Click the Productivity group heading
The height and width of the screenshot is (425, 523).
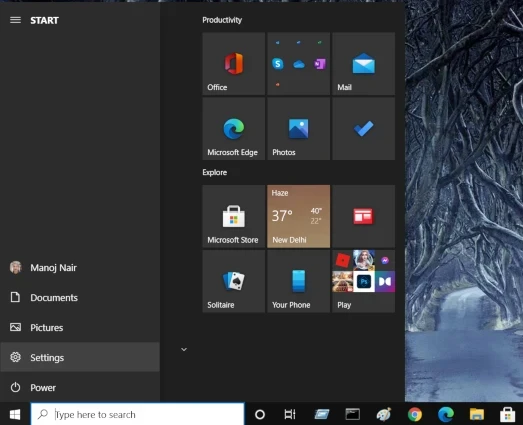(x=222, y=20)
